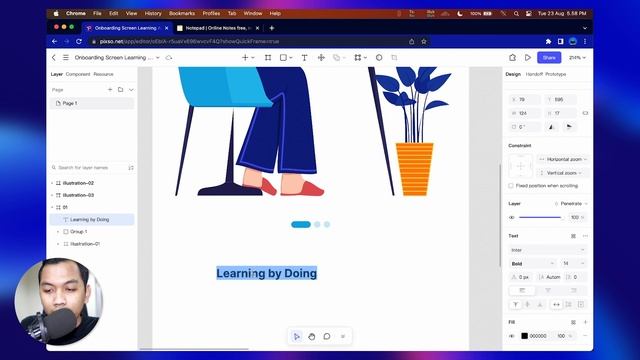Click the collapse icon in bottom toolbar
Screen dimensions: 640x360
point(343,336)
